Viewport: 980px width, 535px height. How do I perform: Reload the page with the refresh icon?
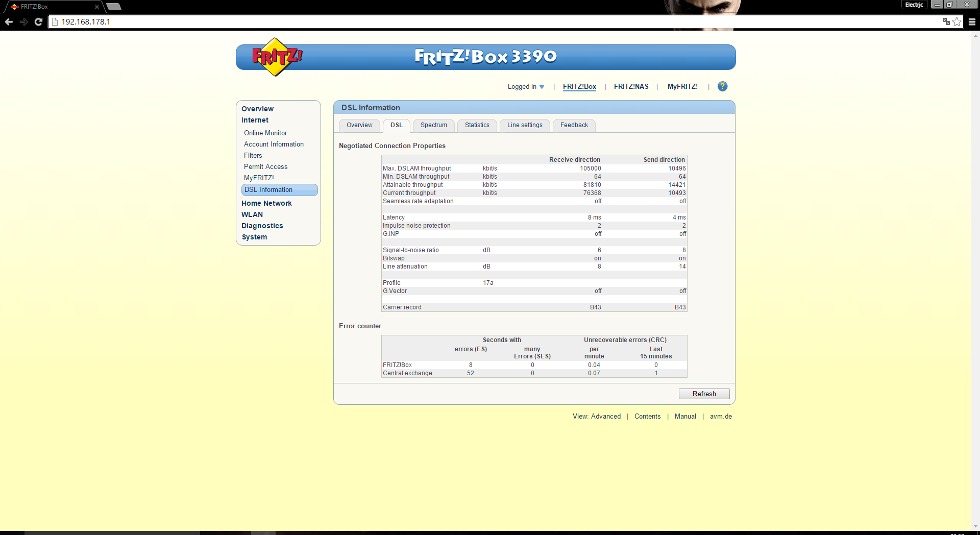click(x=38, y=22)
